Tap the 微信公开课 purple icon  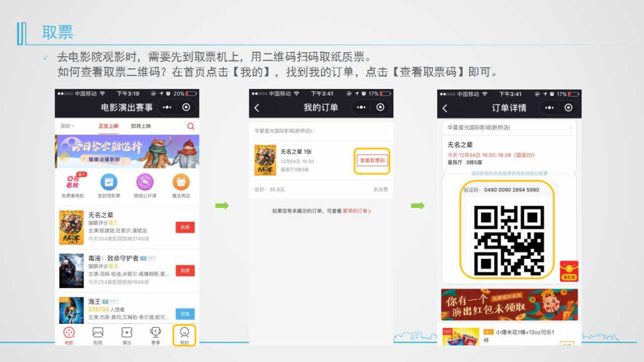(x=145, y=182)
